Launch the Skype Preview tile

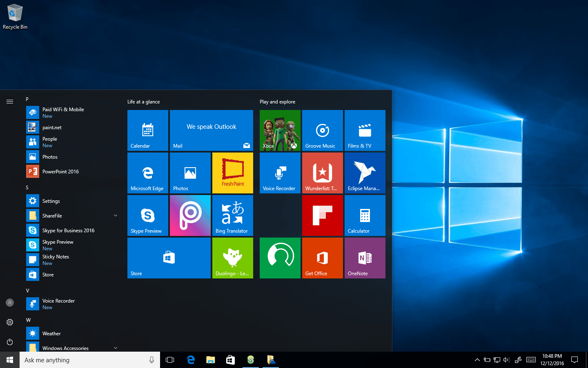click(148, 215)
